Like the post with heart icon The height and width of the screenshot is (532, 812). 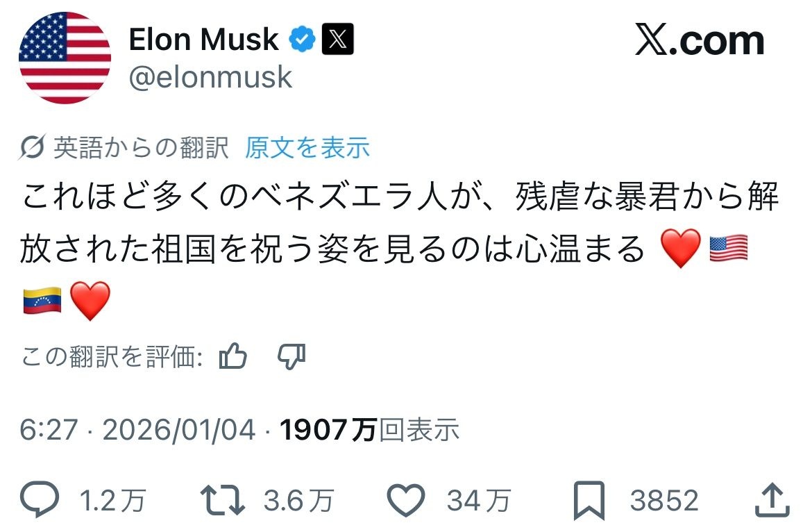point(405,500)
